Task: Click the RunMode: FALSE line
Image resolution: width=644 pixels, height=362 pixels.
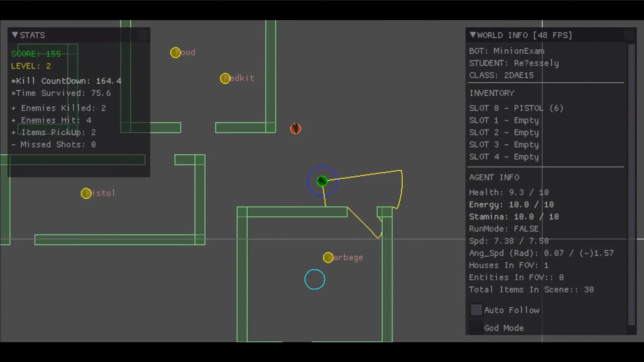Action: point(504,229)
